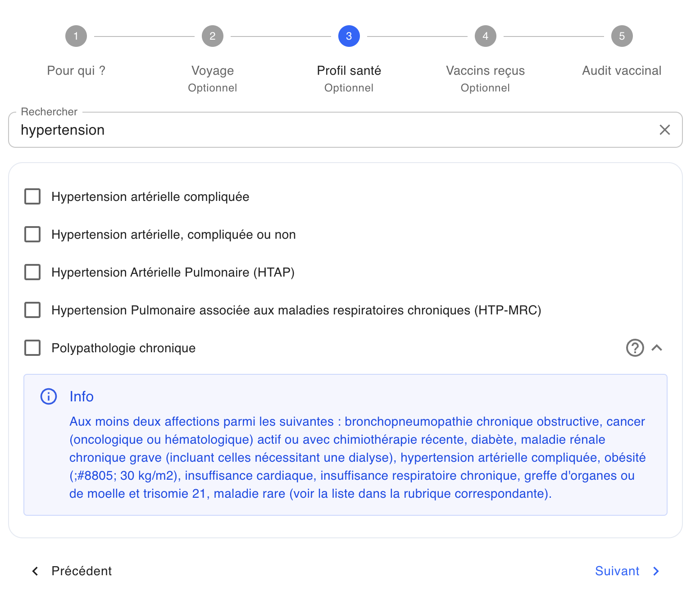Clear the search field with X icon
This screenshot has width=700, height=600.
(664, 130)
